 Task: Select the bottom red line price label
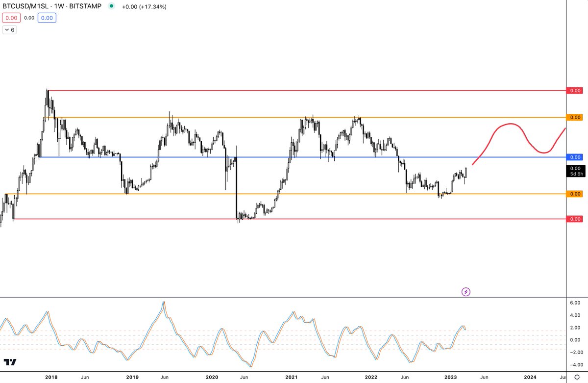point(574,219)
